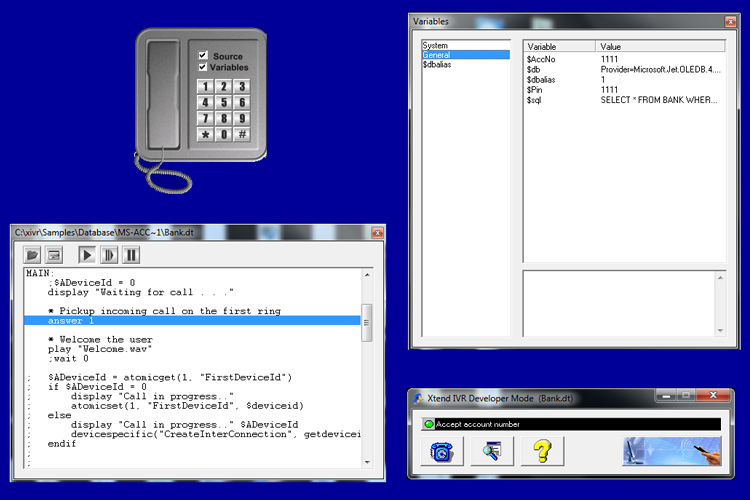The height and width of the screenshot is (500, 750).
Task: Click the 'display "Waiting for call"' code line
Action: click(x=141, y=292)
